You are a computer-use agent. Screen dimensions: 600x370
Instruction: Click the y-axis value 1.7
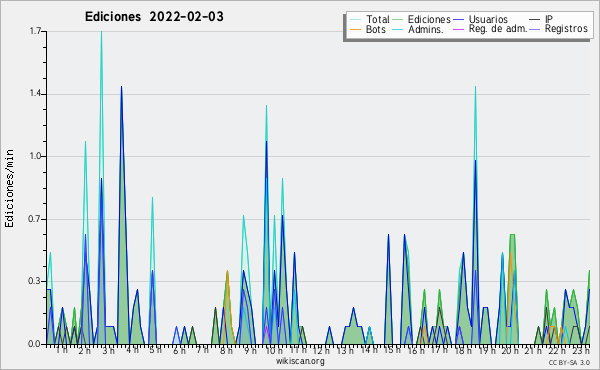click(x=35, y=31)
